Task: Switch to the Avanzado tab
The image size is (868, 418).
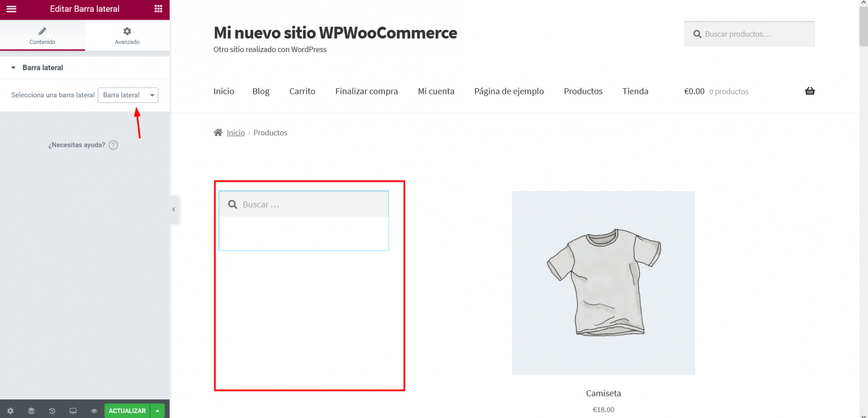Action: (127, 36)
